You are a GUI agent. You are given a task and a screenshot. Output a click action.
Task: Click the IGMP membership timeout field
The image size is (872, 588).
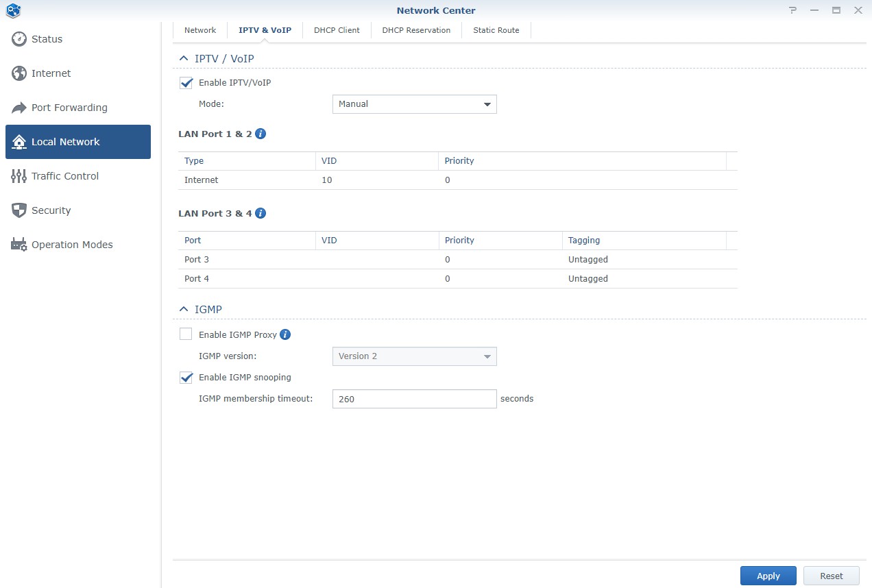coord(414,399)
